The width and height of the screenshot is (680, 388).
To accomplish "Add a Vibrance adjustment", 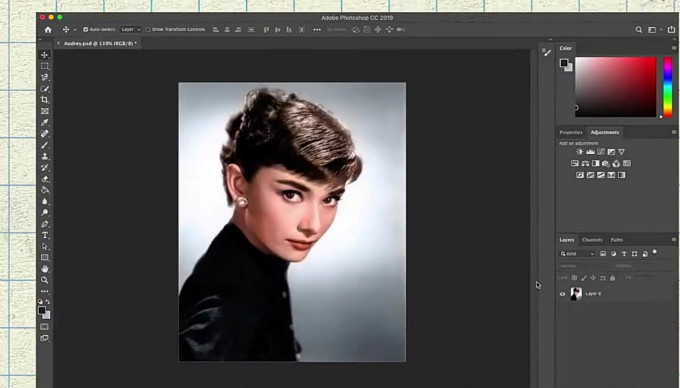I will (621, 152).
